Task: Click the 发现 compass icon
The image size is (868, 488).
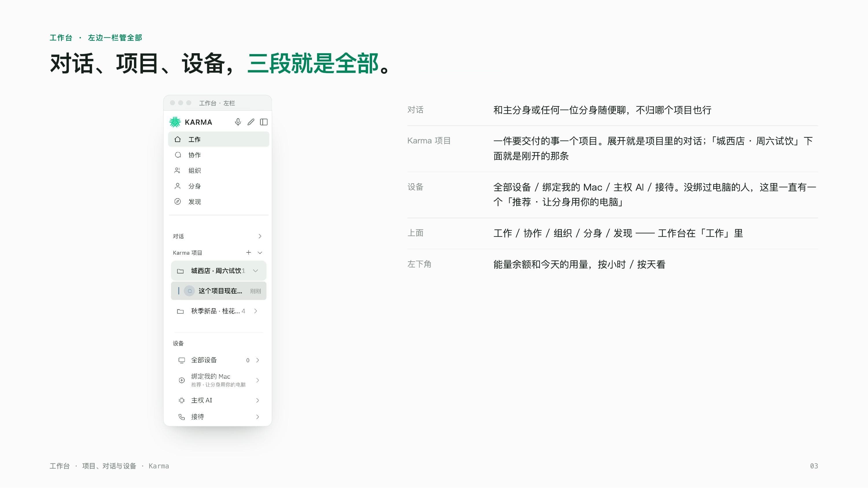Action: [x=178, y=202]
